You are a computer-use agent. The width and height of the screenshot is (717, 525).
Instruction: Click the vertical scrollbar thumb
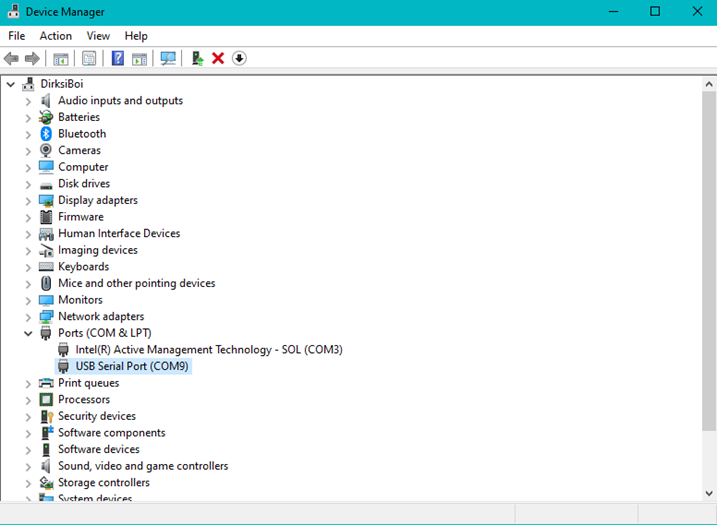coord(709,261)
